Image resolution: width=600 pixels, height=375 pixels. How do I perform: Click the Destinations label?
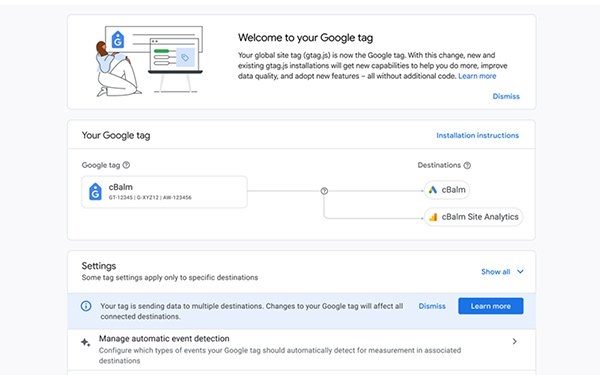[x=439, y=165]
